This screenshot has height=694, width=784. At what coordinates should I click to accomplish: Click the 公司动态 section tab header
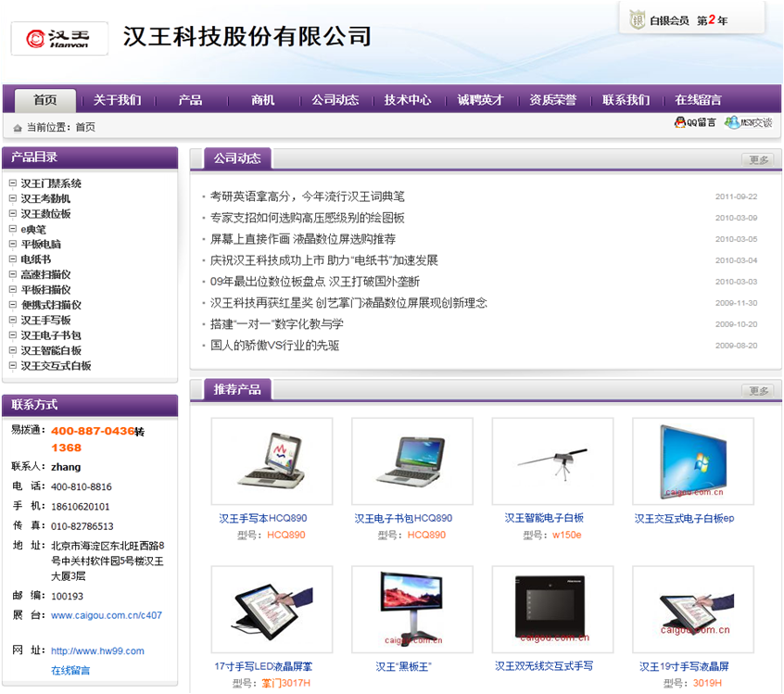point(237,158)
